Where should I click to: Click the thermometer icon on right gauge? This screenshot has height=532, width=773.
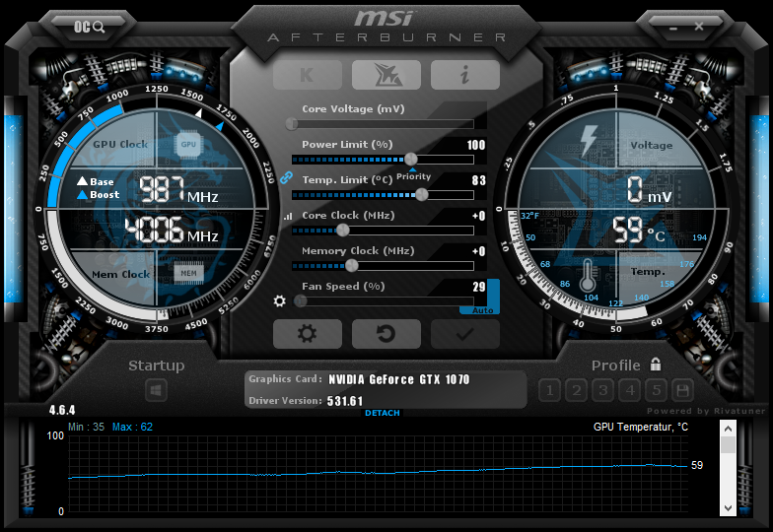(x=587, y=276)
